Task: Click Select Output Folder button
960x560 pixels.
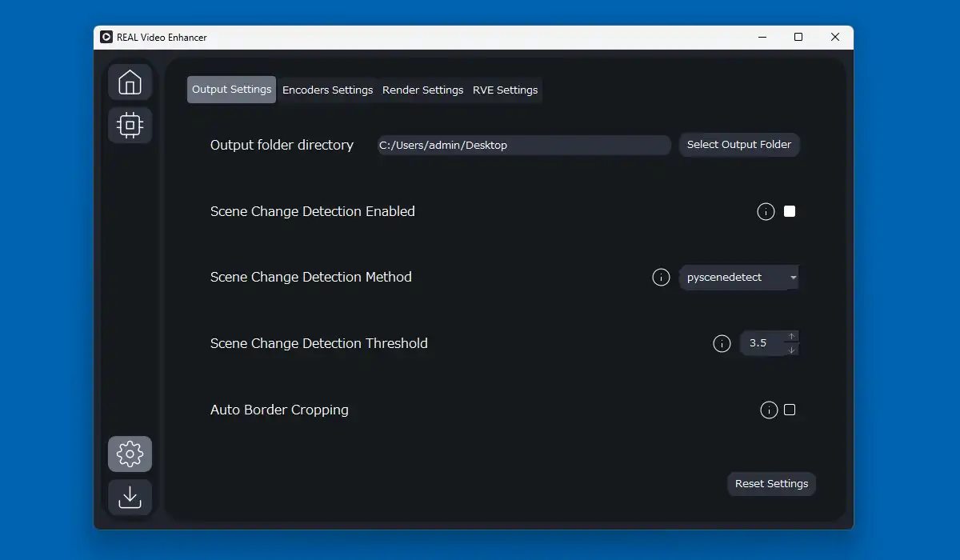Action: coord(739,145)
